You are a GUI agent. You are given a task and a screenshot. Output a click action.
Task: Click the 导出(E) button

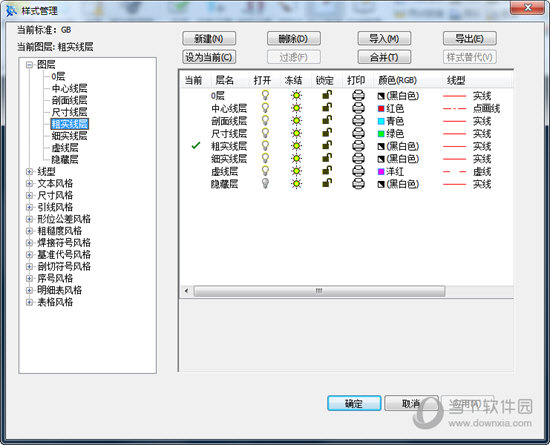click(x=470, y=39)
